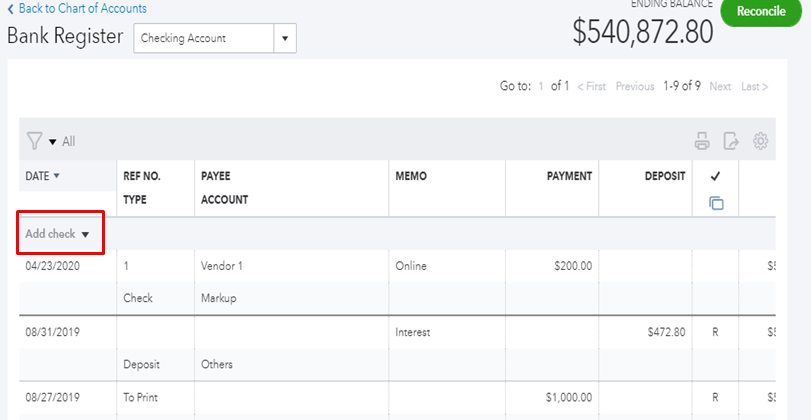Click the export to Excel icon

point(731,141)
